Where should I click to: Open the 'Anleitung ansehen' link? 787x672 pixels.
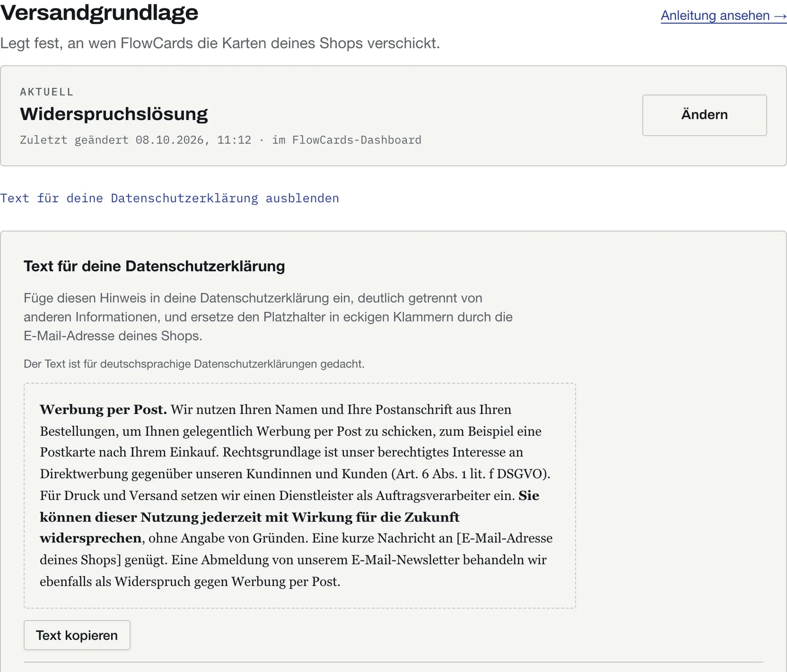[724, 16]
